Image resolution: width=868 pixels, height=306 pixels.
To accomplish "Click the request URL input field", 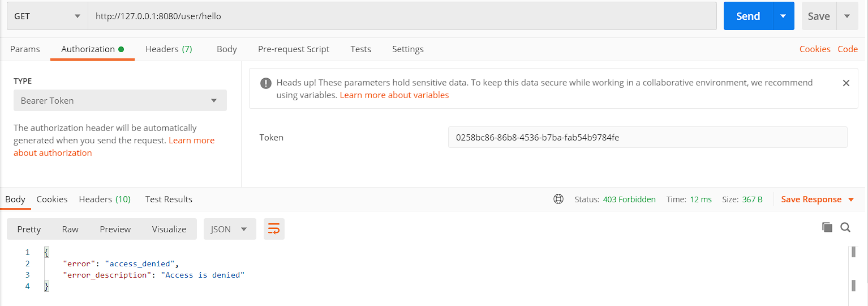I will tap(402, 16).
